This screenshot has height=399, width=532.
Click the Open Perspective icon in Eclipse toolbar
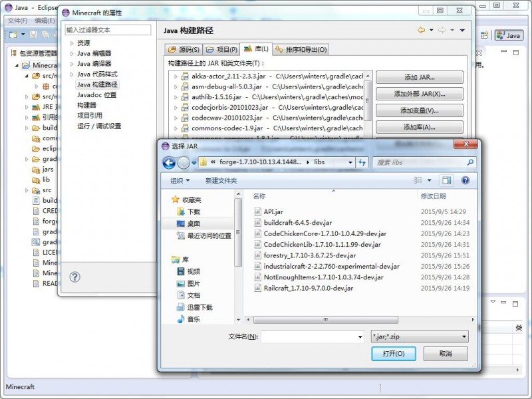point(485,35)
